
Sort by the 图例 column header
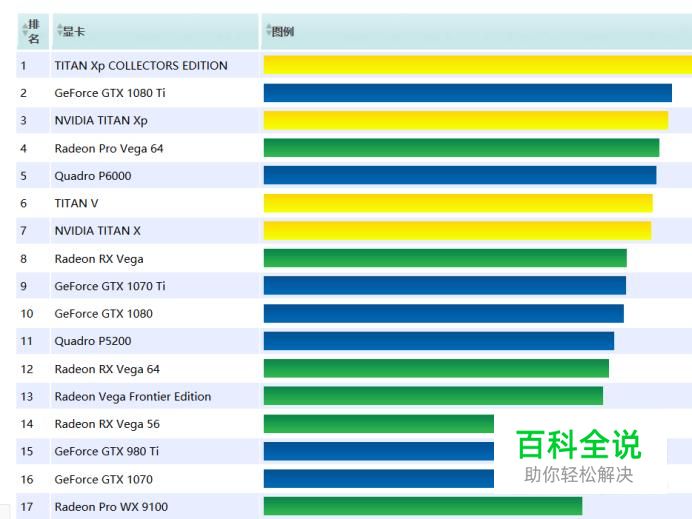(x=477, y=31)
